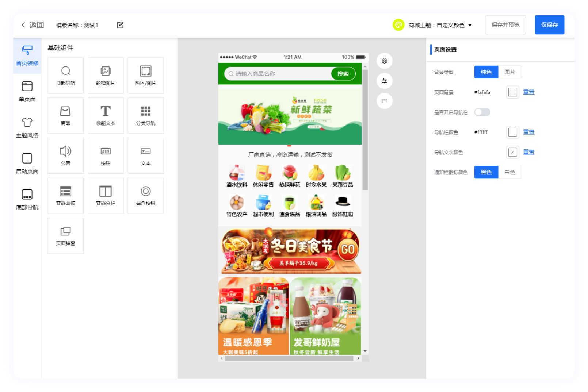Add the 轮播图片 carousel component

coord(106,76)
